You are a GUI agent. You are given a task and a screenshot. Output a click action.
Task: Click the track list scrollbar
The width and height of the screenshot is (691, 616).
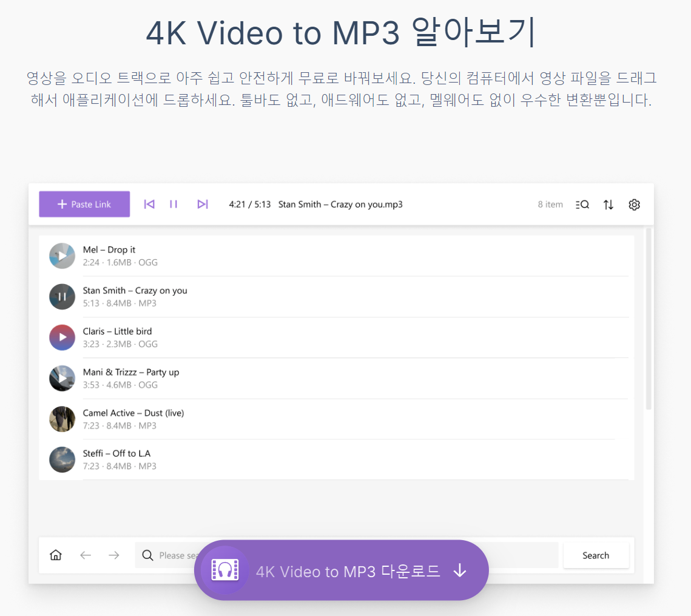pos(649,319)
